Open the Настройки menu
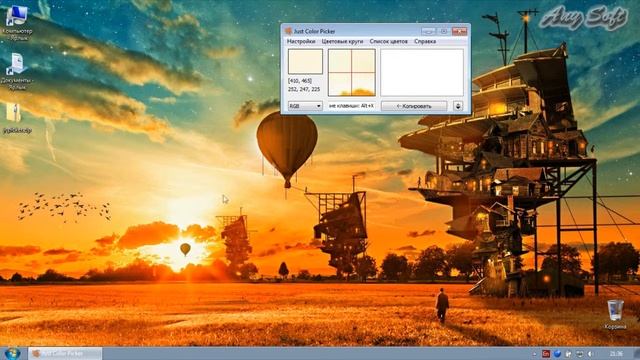The height and width of the screenshot is (360, 640). (301, 41)
